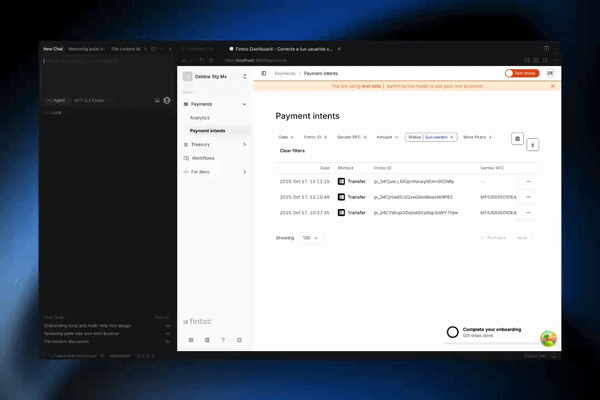This screenshot has width=600, height=400.
Task: Click the onboarding progress circle
Action: tap(452, 332)
